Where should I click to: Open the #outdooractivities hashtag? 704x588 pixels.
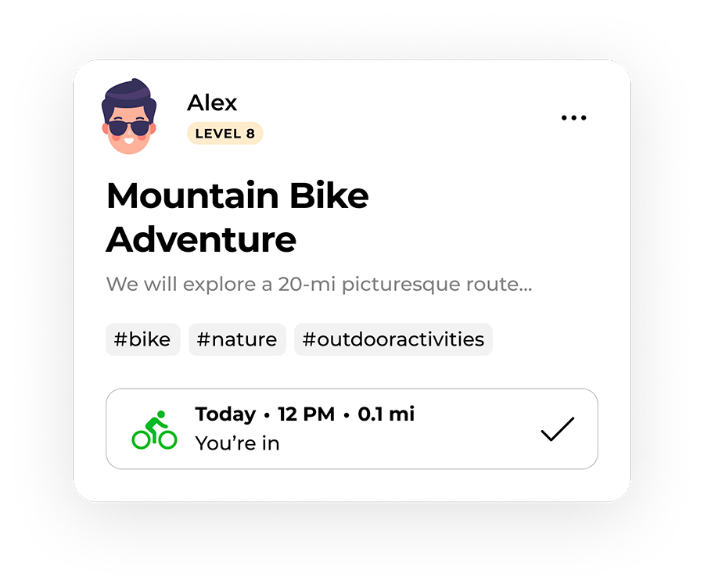pos(393,339)
